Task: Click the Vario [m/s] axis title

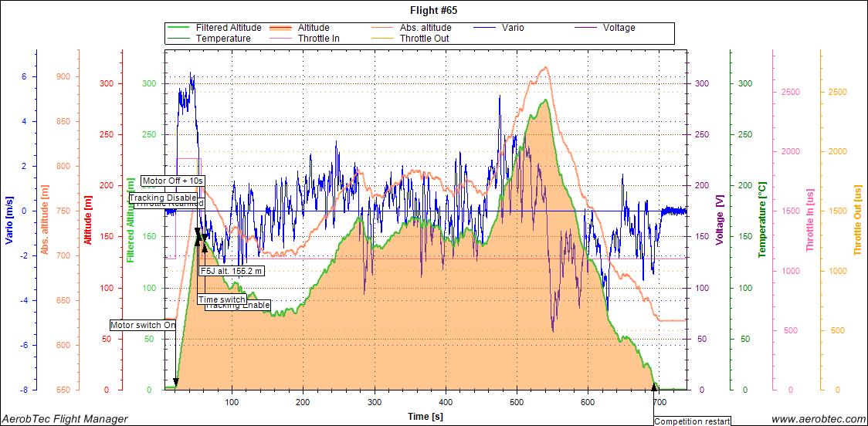Action: (8, 218)
